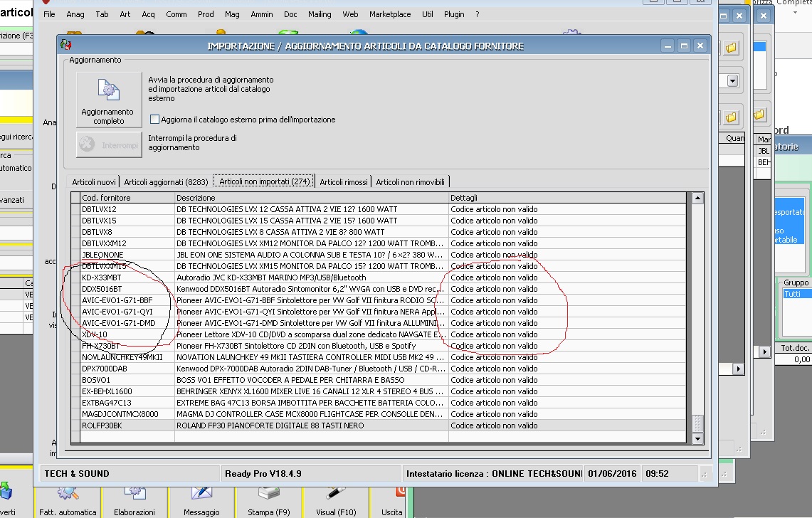Open the Ammin menu

tap(261, 14)
